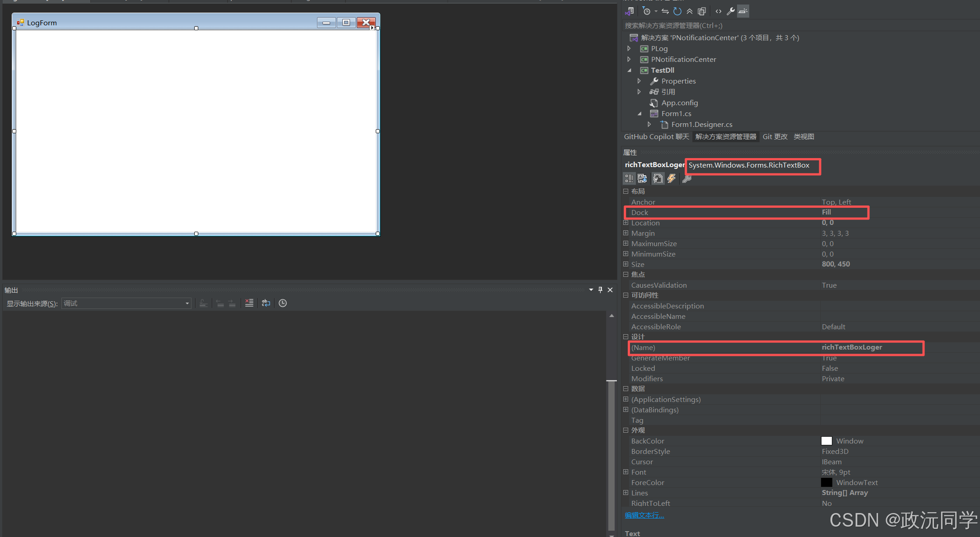
Task: Toggle word wrap in output panel
Action: (x=266, y=303)
